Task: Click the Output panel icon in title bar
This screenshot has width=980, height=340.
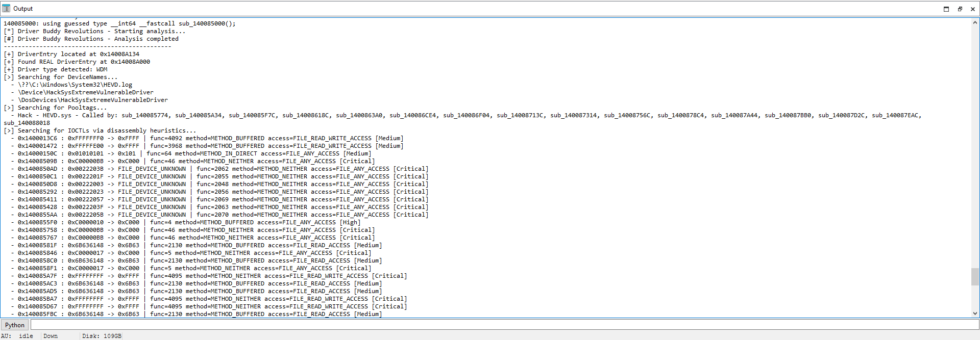Action: tap(6, 9)
